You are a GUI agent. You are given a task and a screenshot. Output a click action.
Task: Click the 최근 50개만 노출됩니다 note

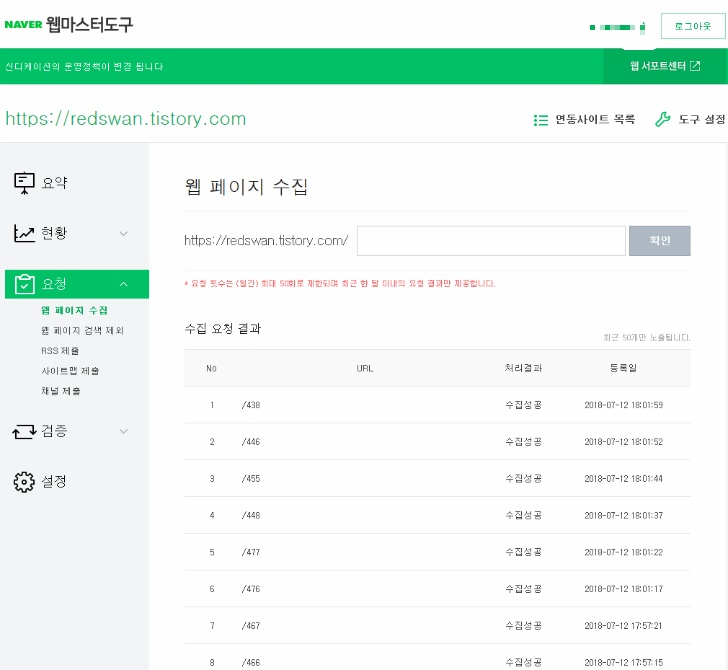[646, 338]
